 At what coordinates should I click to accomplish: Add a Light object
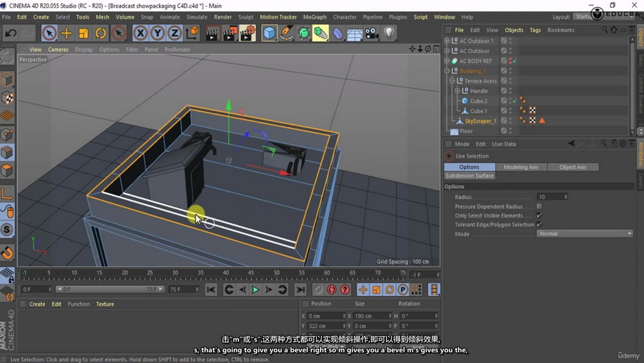[389, 33]
